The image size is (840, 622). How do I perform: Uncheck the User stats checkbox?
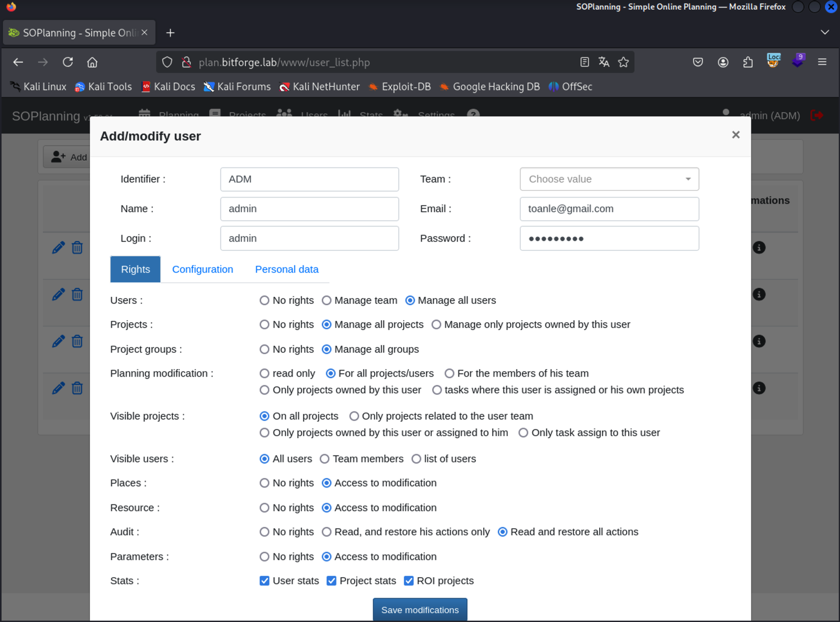264,581
